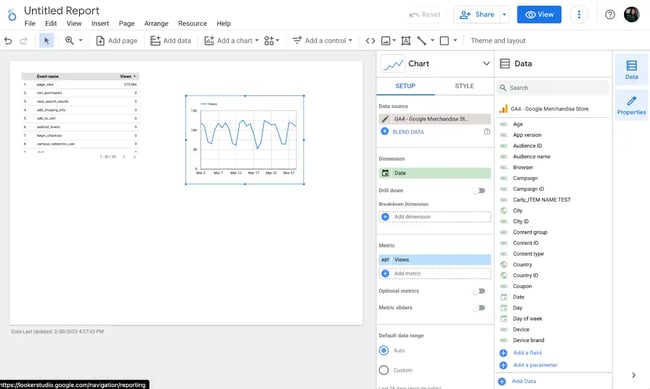Select the Auto date range radio button
Viewport: 650px width, 389px height.
(384, 350)
